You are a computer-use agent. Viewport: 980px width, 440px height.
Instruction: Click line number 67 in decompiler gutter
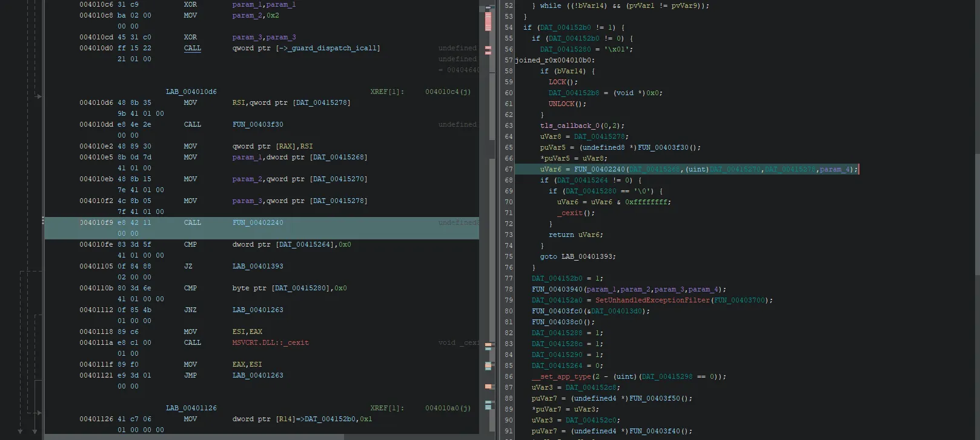[508, 170]
